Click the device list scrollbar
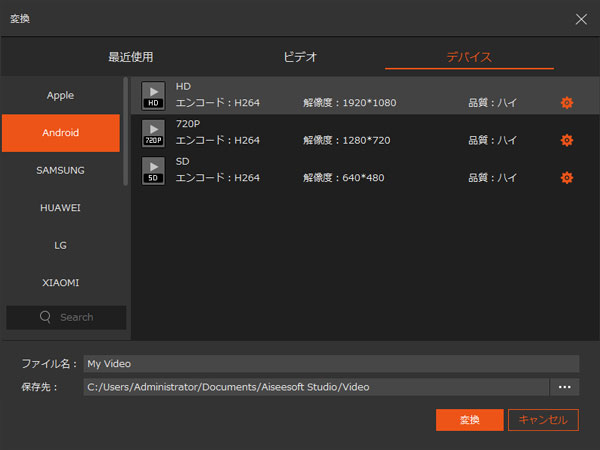Image resolution: width=600 pixels, height=450 pixels. (125, 130)
